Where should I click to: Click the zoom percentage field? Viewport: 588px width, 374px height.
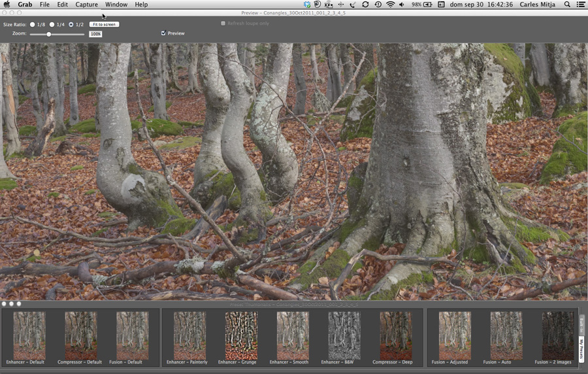(96, 34)
